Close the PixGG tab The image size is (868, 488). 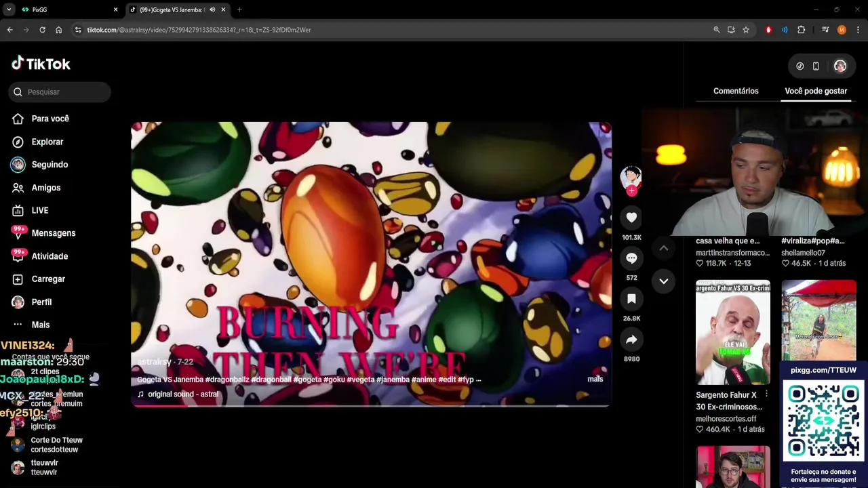pyautogui.click(x=115, y=9)
